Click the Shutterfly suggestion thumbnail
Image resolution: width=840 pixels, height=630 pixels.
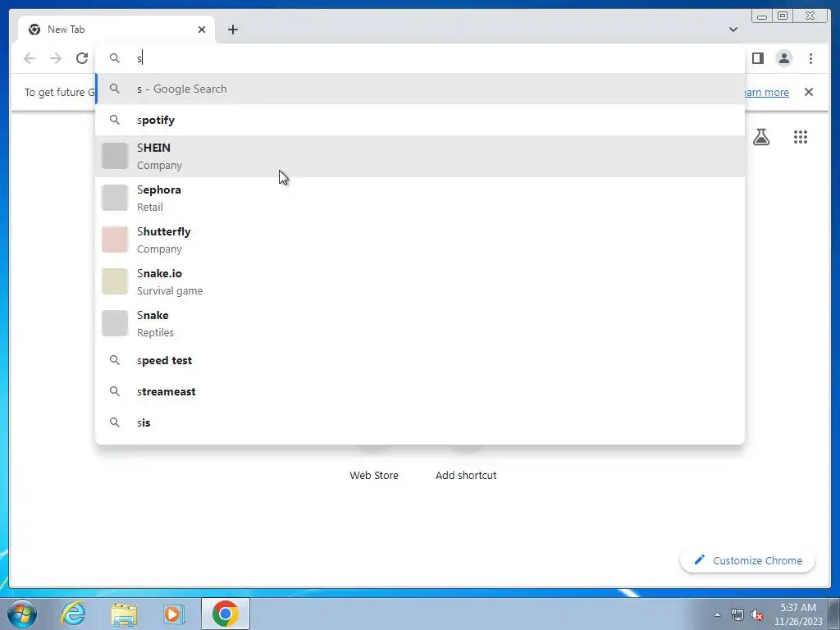115,240
